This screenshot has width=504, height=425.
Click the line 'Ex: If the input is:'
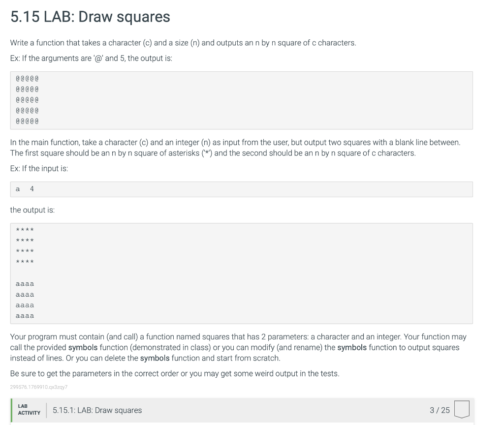coord(39,168)
